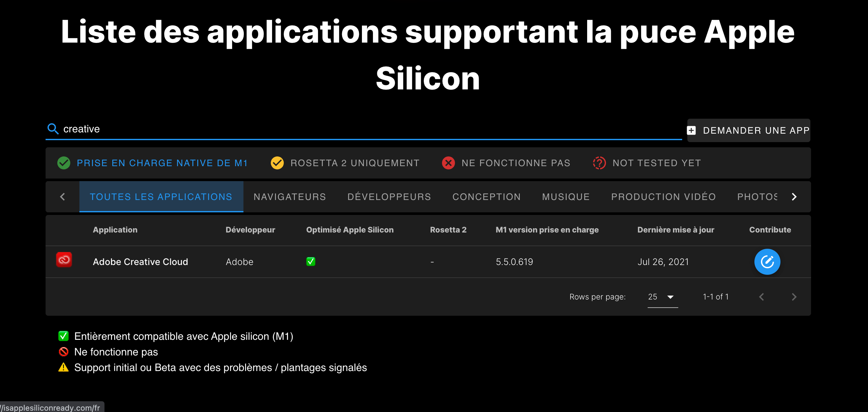Image resolution: width=868 pixels, height=412 pixels.
Task: Sort by the Dernière mise à jour column
Action: 675,230
